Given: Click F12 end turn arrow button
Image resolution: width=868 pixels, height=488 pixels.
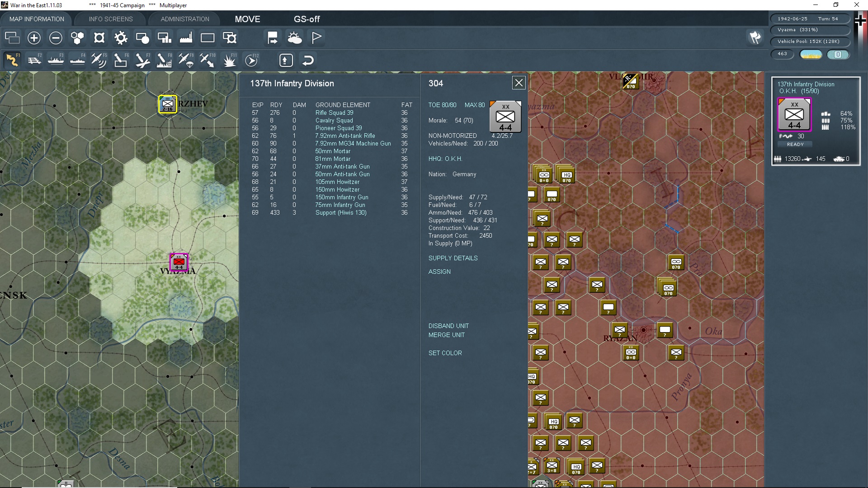Looking at the screenshot, I should [251, 60].
